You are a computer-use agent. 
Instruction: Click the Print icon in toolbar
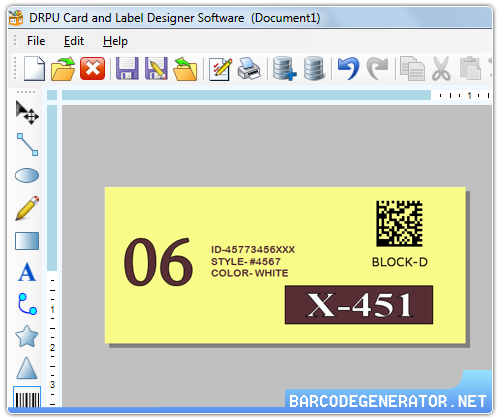tap(249, 69)
